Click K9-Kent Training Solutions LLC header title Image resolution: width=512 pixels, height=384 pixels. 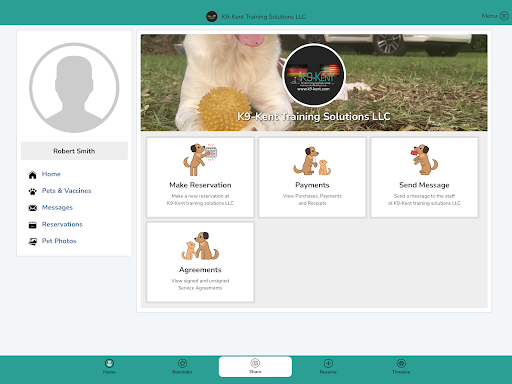click(x=264, y=17)
